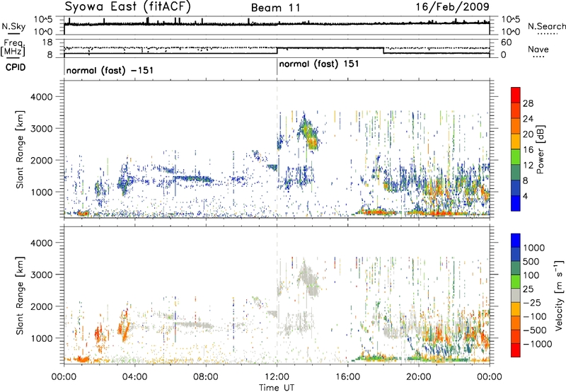Pick the bright blue Velocity color bar segment
Viewport: 566px width, 392px height.
[516, 241]
